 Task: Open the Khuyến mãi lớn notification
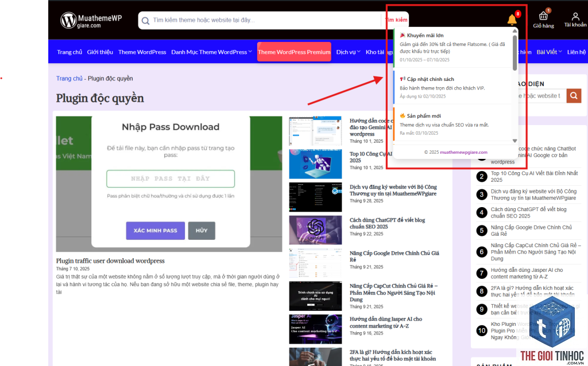coord(453,47)
